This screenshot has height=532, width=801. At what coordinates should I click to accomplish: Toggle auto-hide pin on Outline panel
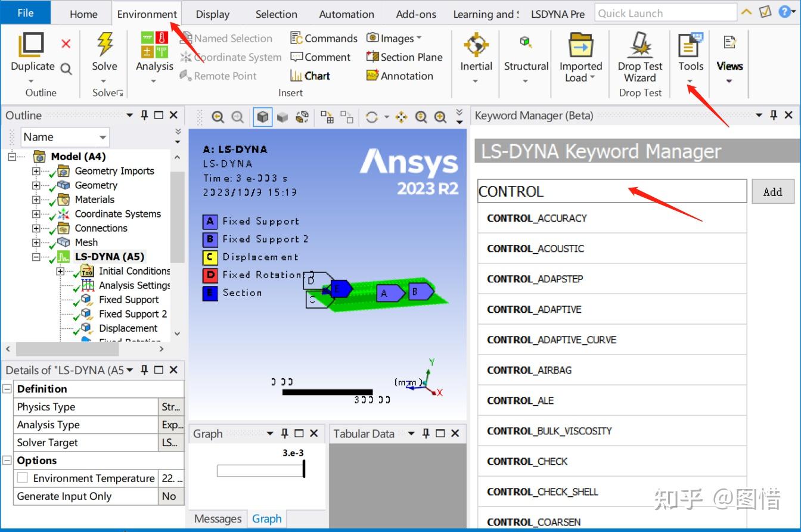[144, 115]
